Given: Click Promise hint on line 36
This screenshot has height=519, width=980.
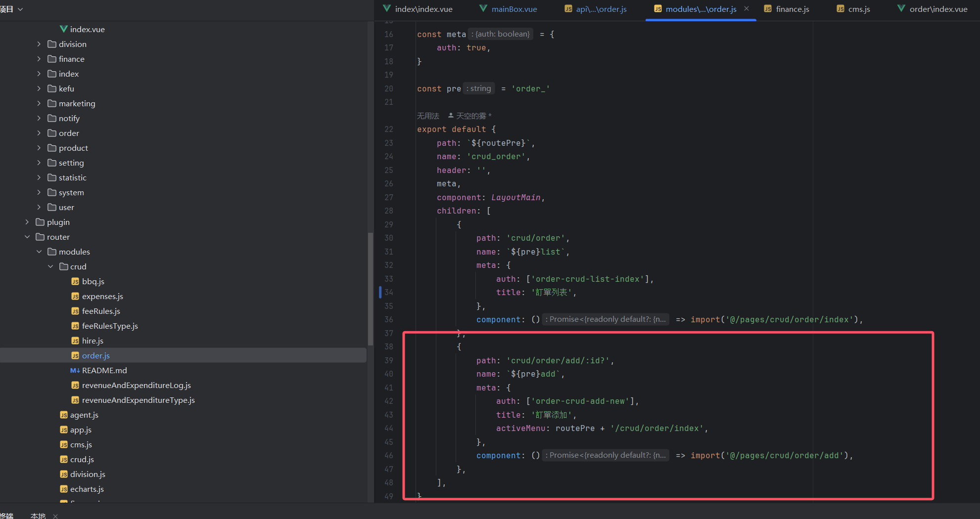Looking at the screenshot, I should [x=606, y=319].
